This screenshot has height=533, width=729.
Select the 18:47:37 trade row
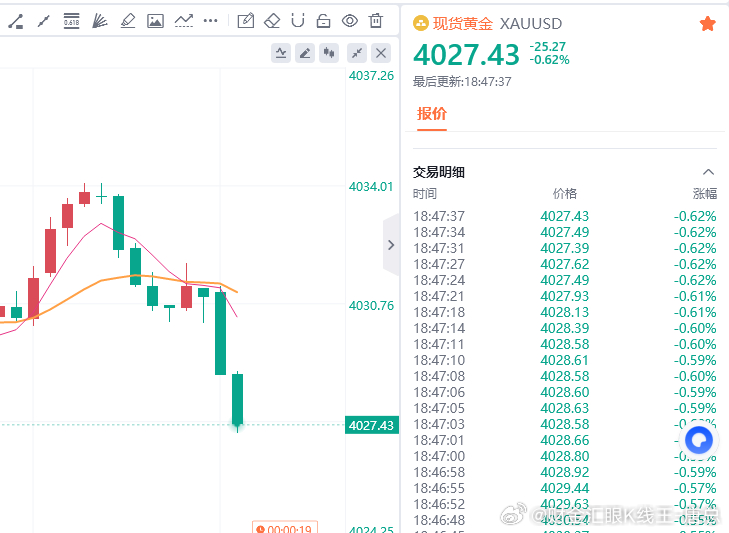565,216
